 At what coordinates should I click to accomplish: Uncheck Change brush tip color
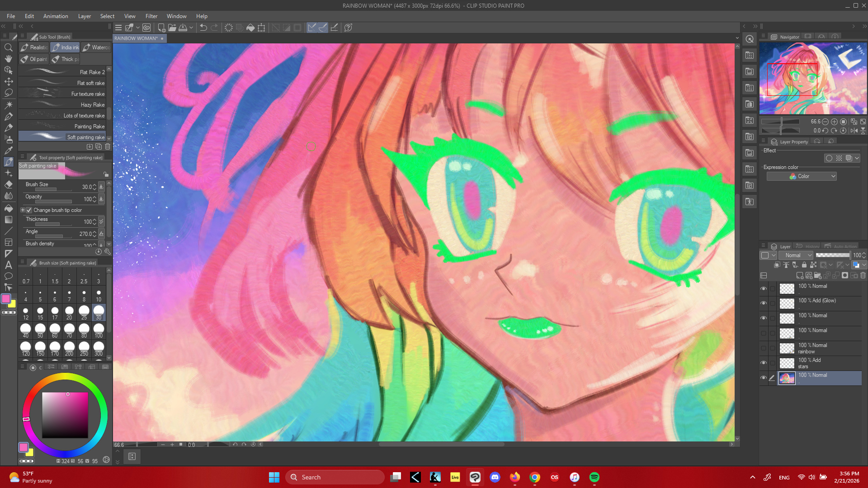click(29, 210)
